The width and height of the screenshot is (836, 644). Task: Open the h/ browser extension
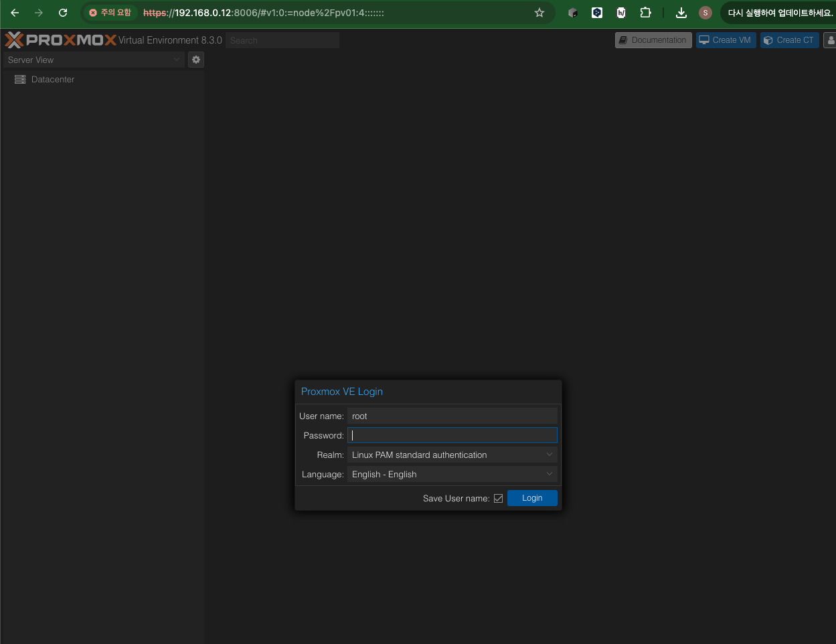pos(621,13)
